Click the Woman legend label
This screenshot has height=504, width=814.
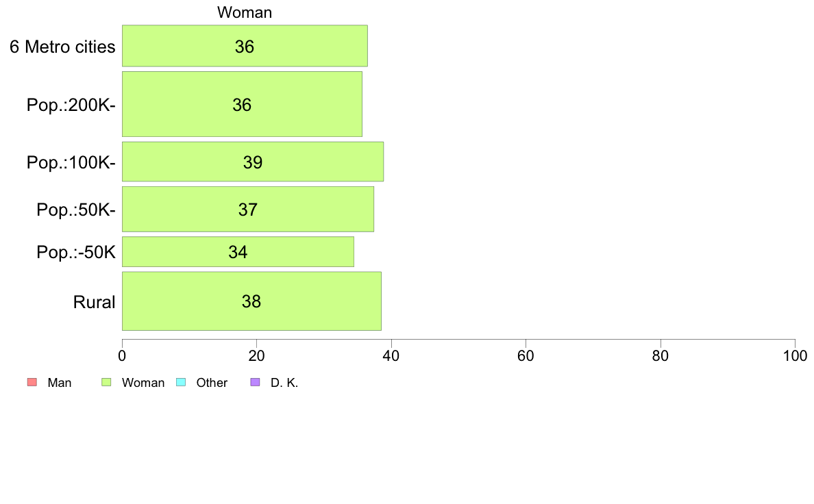click(143, 383)
